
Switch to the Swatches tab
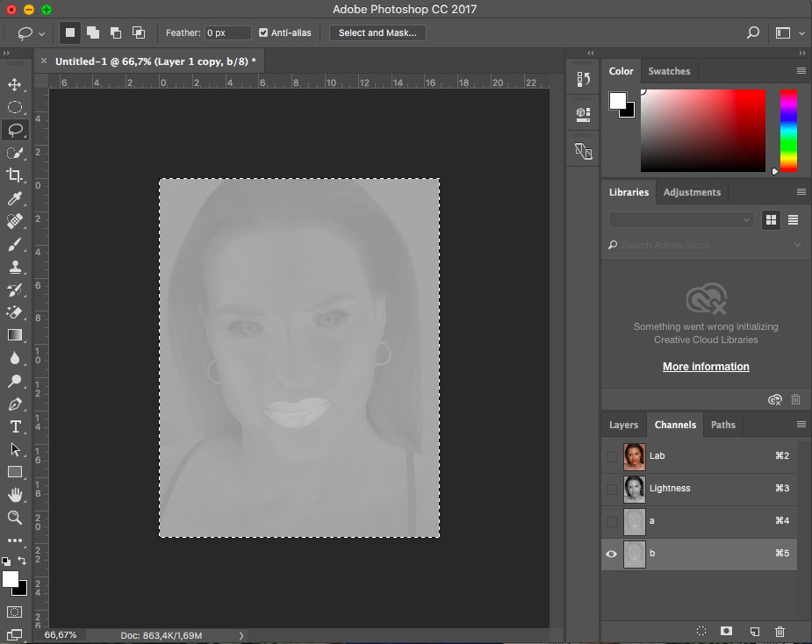click(669, 71)
